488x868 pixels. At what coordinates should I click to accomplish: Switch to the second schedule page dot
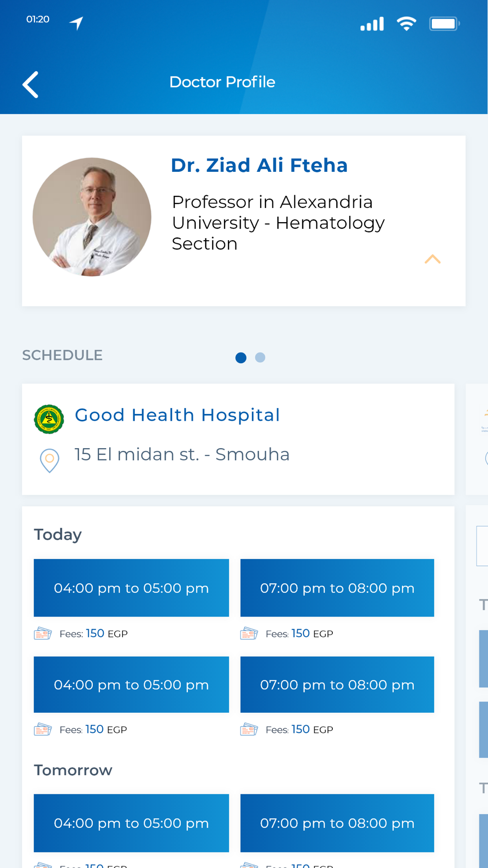[x=260, y=357]
